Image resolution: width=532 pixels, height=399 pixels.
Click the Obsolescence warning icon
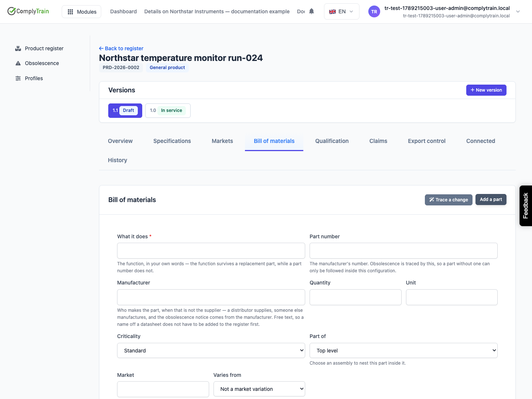(x=18, y=63)
